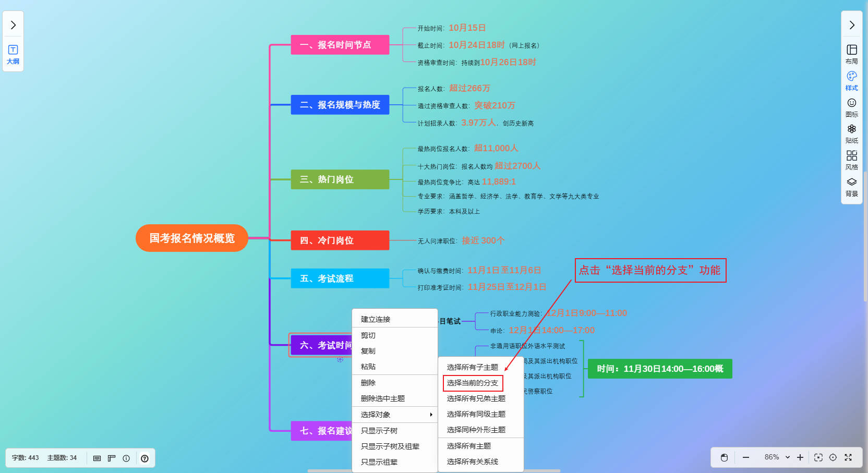Toggle mouse mode in zoom bar
The image size is (868, 473).
[724, 457]
